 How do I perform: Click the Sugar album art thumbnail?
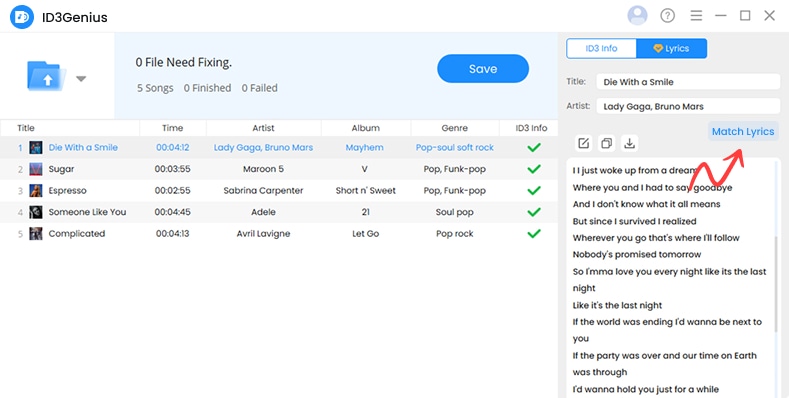[36, 169]
